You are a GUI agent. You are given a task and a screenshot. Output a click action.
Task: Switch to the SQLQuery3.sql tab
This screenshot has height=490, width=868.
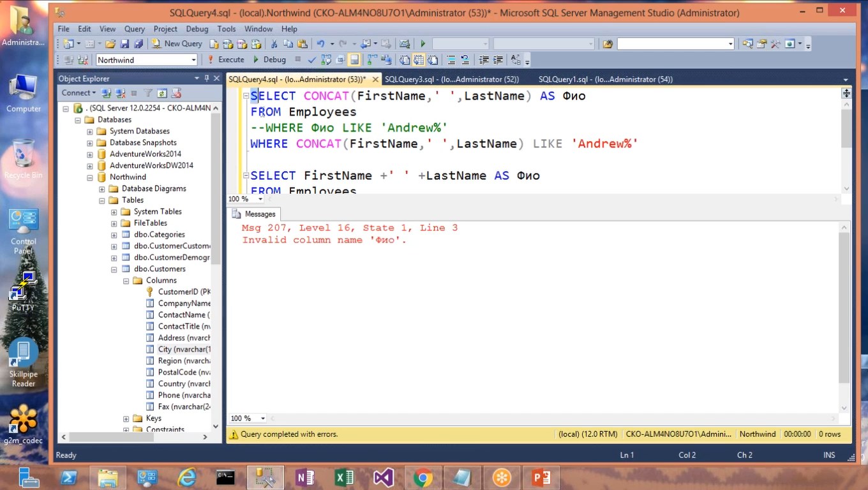tap(451, 79)
